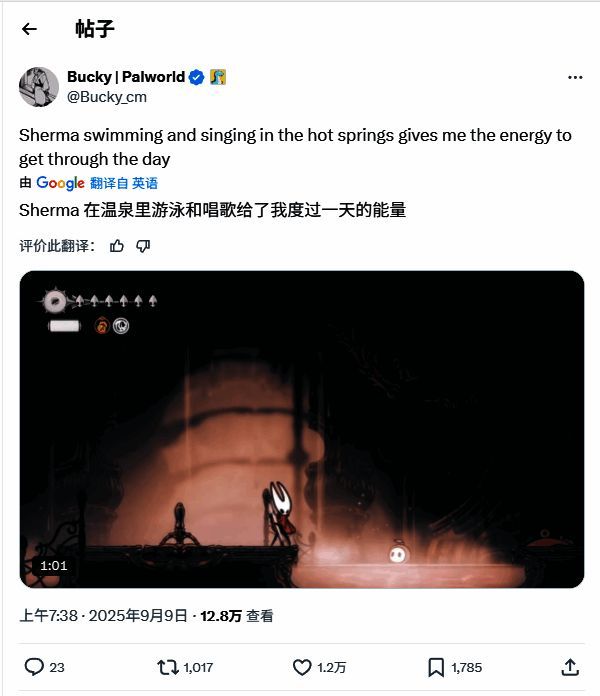Rate translation with the thumbs up icon

(117, 246)
